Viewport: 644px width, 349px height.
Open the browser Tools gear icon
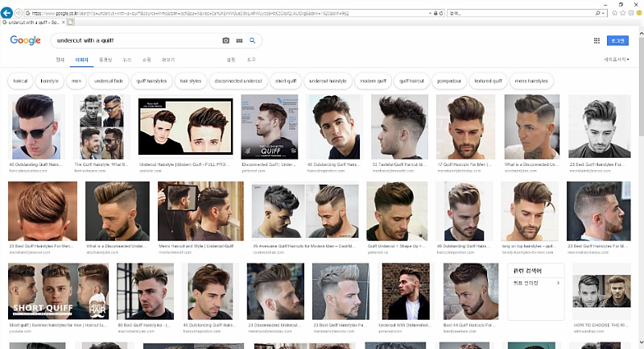pyautogui.click(x=631, y=13)
